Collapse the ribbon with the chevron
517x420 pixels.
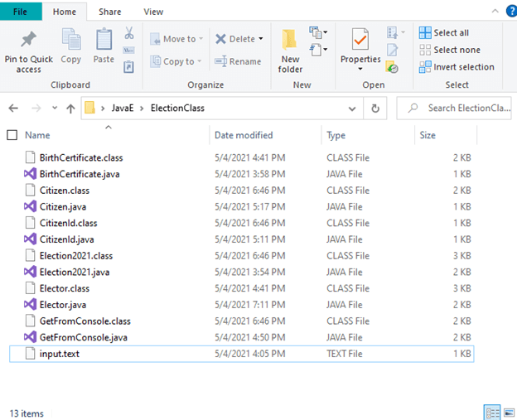click(x=495, y=12)
